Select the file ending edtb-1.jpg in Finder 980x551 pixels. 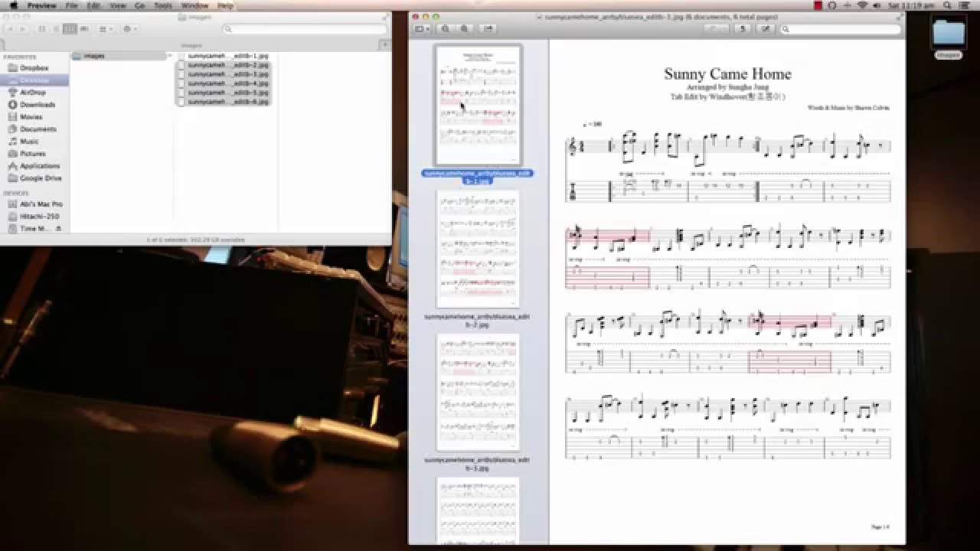(x=223, y=57)
